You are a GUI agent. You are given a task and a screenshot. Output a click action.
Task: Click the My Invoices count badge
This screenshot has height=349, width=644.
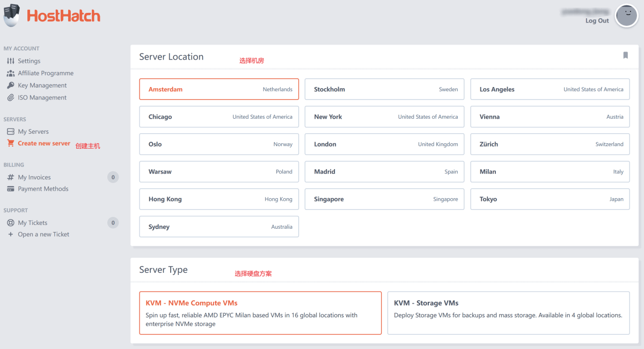[x=113, y=177]
